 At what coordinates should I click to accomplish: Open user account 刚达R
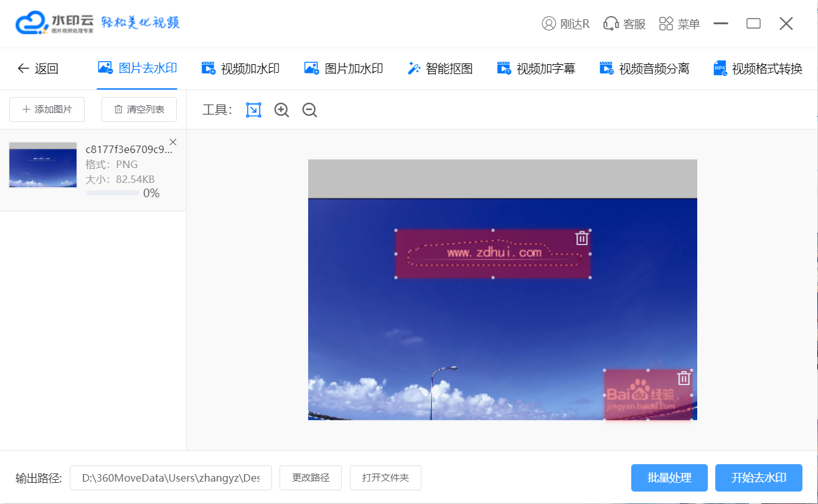565,24
